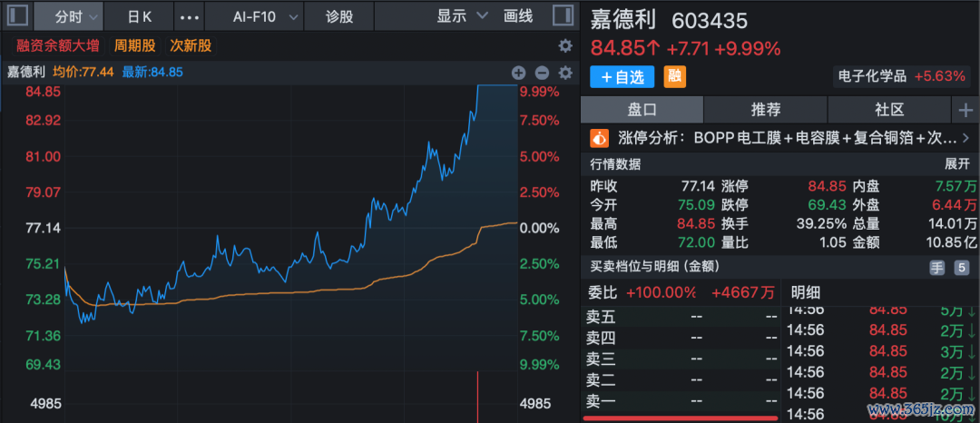Click the orange 融 margin badge
980x423 pixels.
tap(674, 76)
